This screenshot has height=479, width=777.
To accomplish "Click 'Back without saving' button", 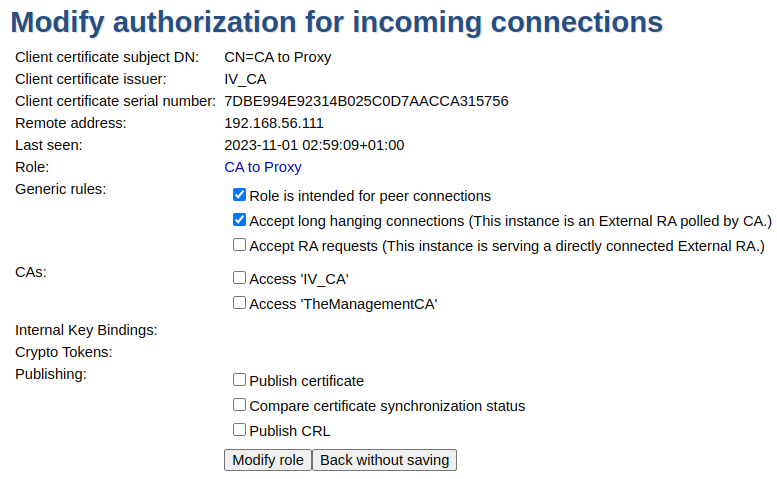I will point(385,460).
